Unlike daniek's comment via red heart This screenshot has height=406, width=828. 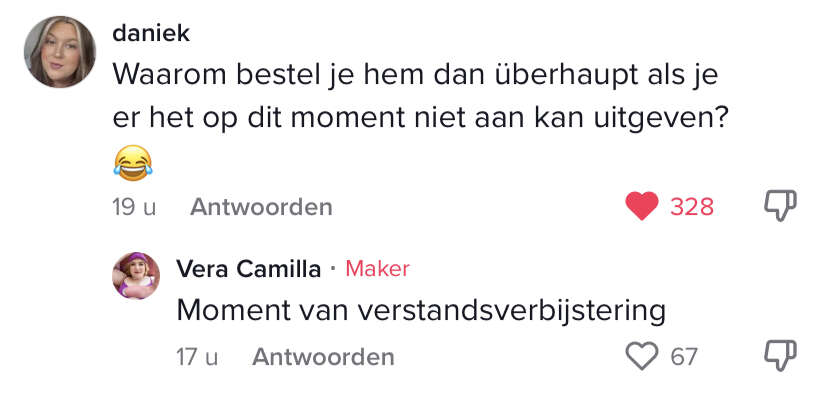[642, 206]
